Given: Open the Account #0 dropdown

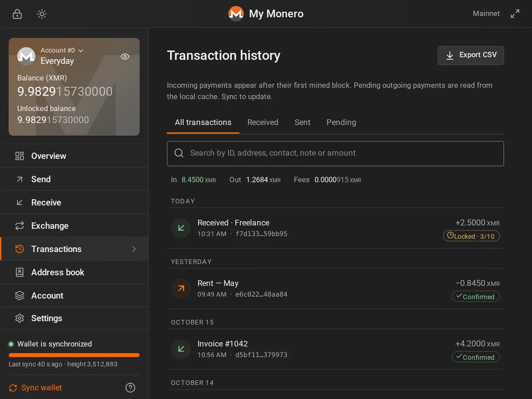Looking at the screenshot, I should pos(62,51).
